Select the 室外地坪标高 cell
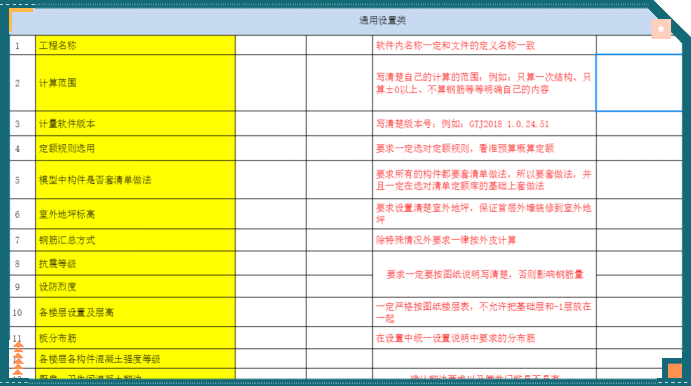Viewport: 691px width, 386px height. [x=135, y=214]
